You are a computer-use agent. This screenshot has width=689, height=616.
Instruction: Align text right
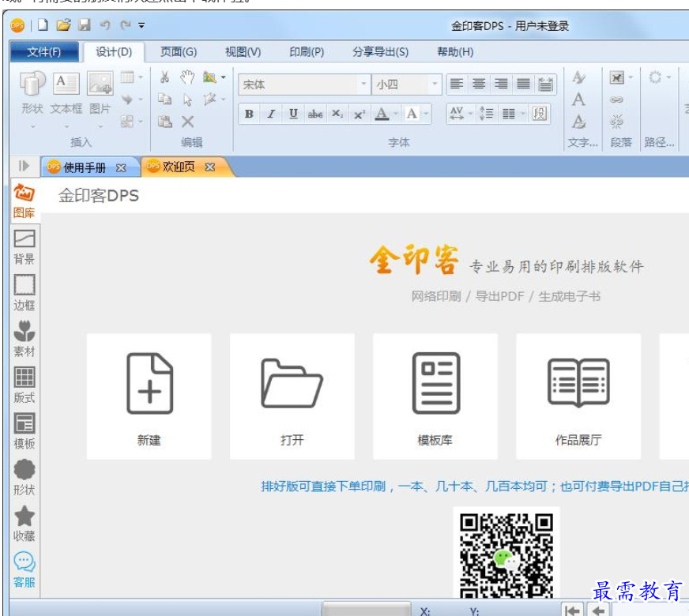pos(501,84)
